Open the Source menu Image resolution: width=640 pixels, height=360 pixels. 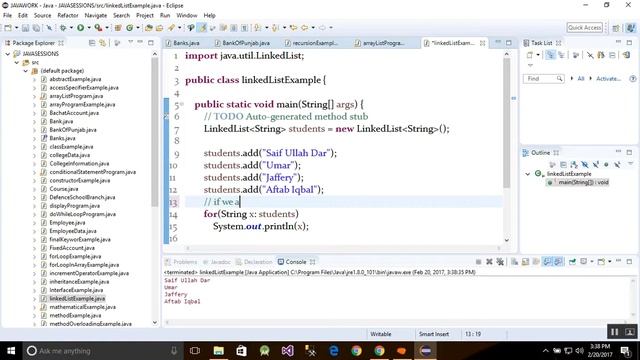point(42,15)
